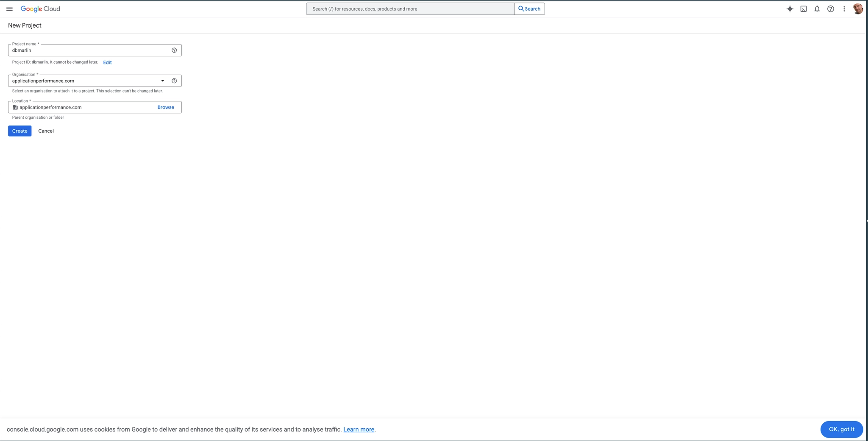Activate Cloud Shell terminal

pyautogui.click(x=804, y=8)
